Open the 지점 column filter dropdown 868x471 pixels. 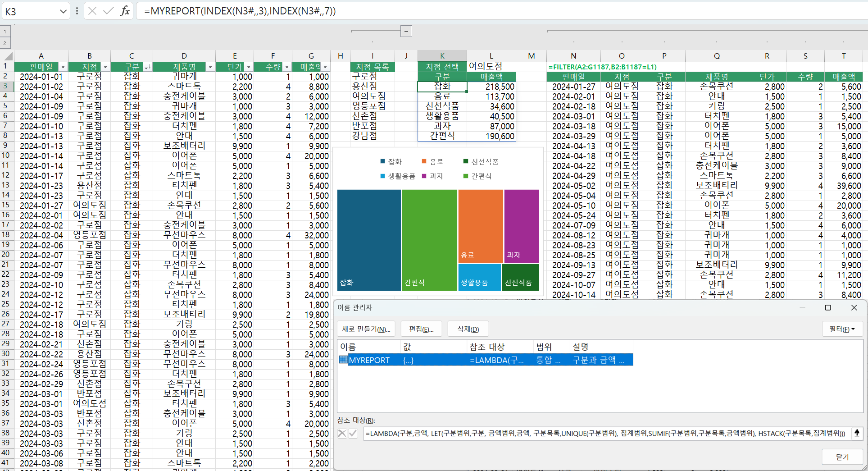coord(105,67)
